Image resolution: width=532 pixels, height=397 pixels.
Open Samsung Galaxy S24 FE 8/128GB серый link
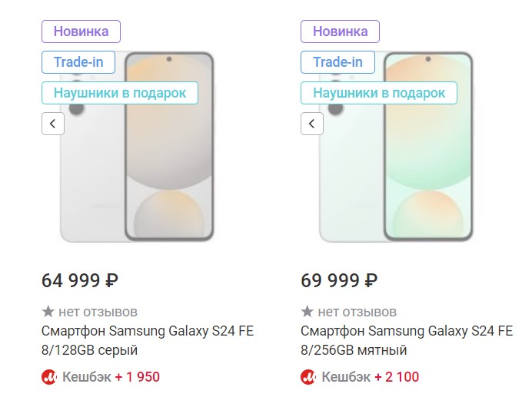tap(148, 340)
